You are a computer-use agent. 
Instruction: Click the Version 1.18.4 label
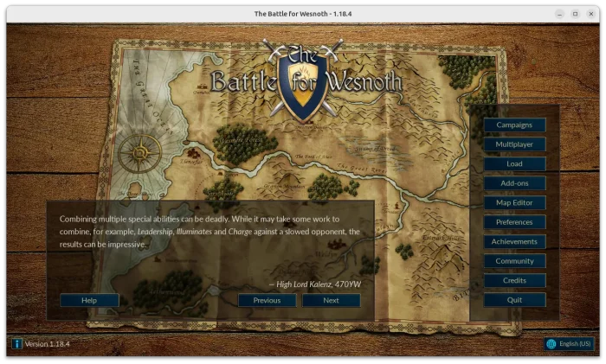click(47, 344)
